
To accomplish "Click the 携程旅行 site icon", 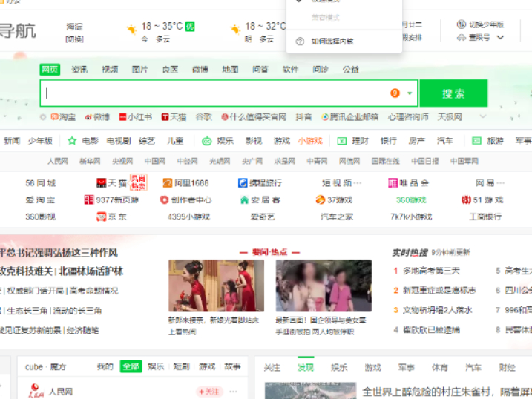I will pyautogui.click(x=243, y=183).
